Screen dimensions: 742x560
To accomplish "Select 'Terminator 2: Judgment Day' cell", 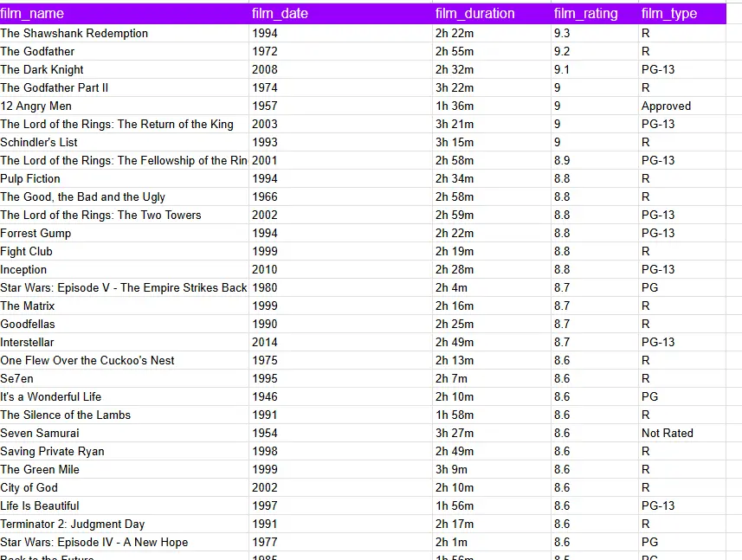I will (x=124, y=524).
